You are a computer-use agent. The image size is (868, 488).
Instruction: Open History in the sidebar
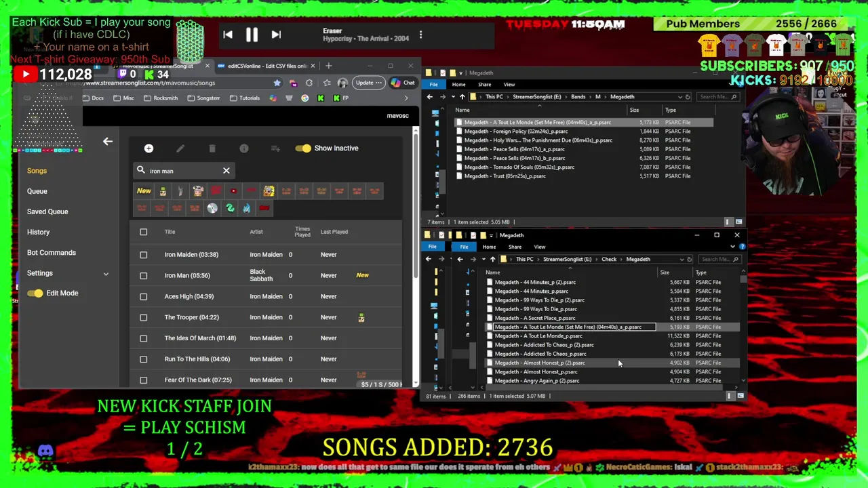38,232
